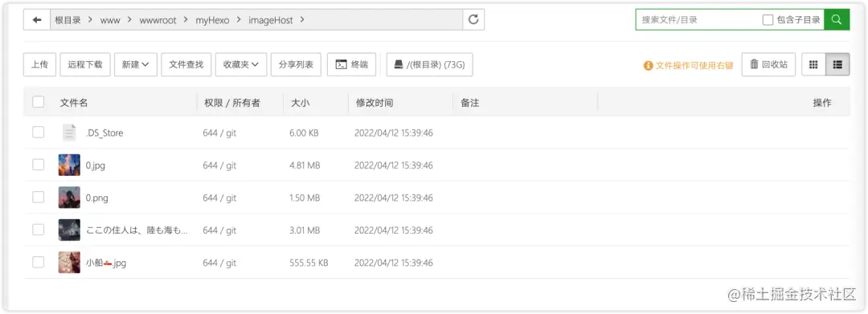This screenshot has height=314, width=868.
Task: Click the 0.jpg file name
Action: [95, 165]
